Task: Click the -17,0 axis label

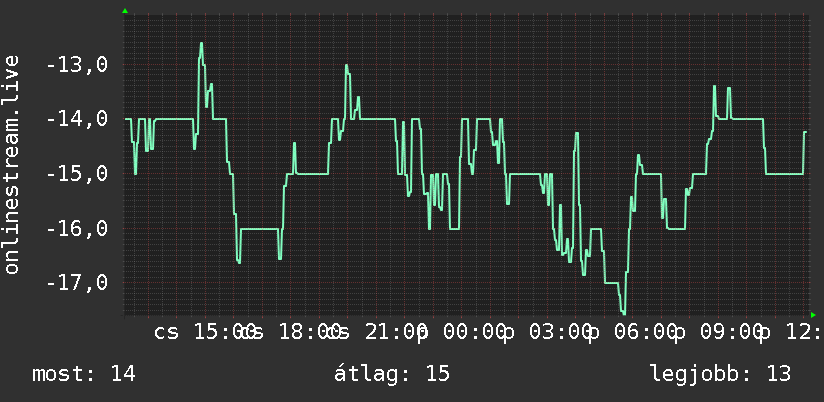Action: [x=77, y=282]
